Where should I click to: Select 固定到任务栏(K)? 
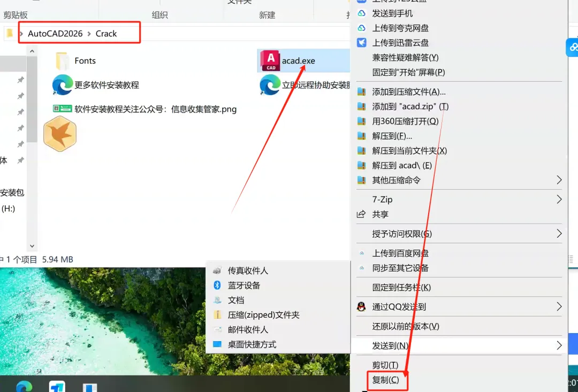(x=401, y=287)
